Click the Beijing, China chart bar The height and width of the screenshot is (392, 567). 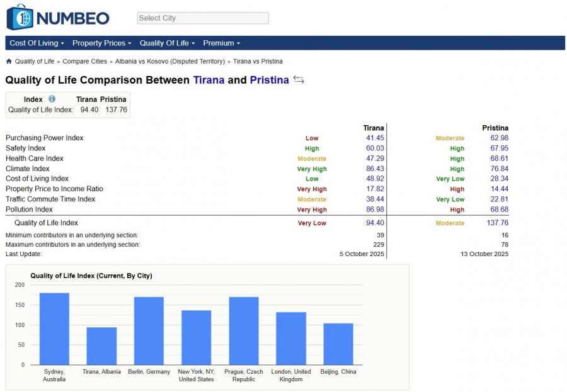(338, 344)
